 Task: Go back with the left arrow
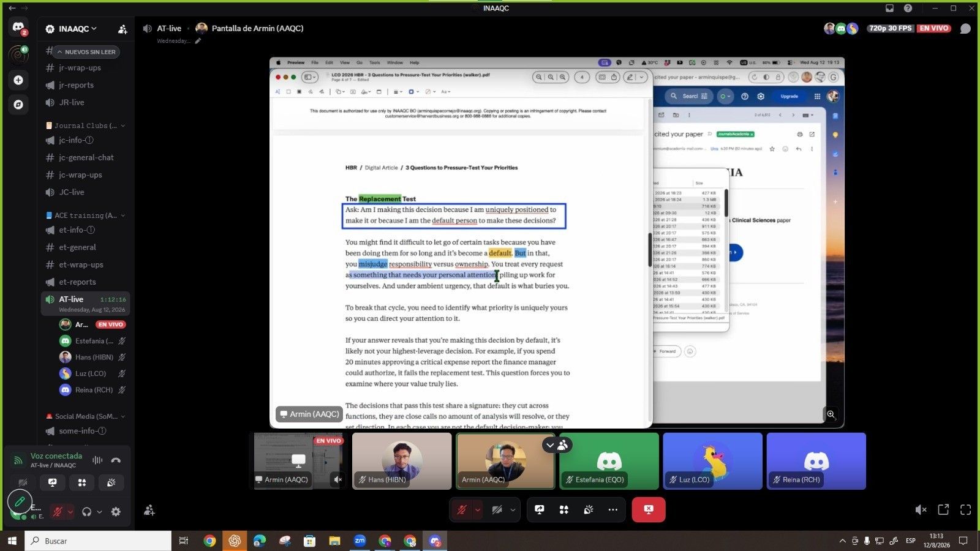(x=12, y=8)
